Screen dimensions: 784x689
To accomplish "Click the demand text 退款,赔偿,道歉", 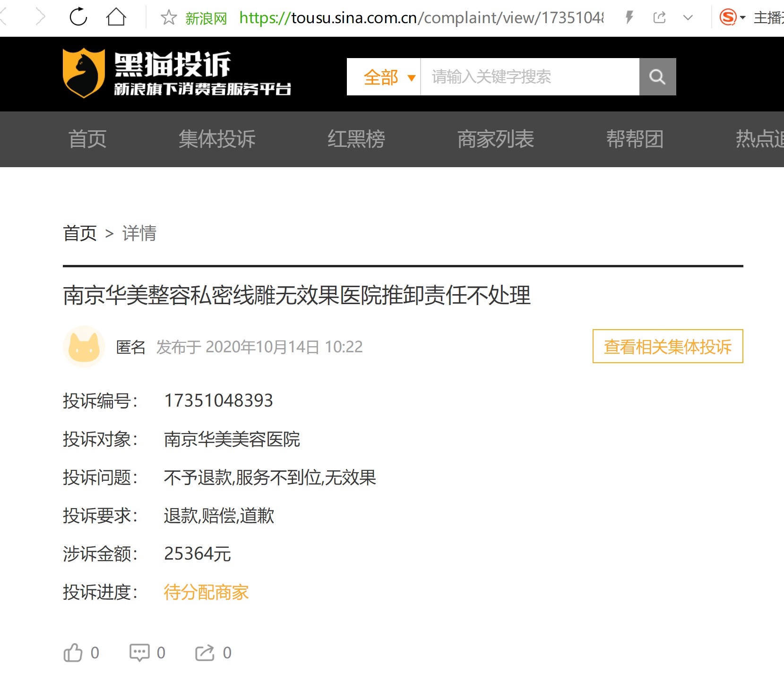I will [219, 516].
